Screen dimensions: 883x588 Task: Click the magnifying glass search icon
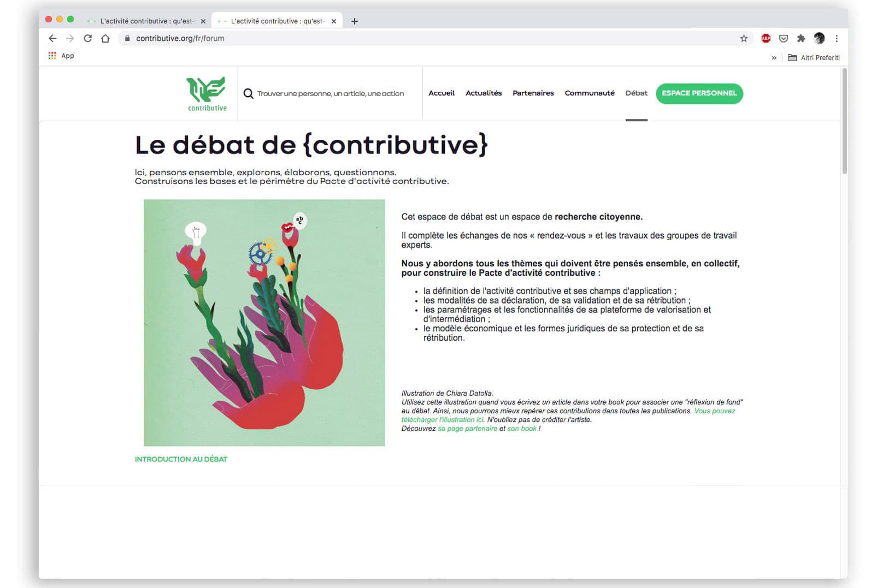(x=248, y=93)
